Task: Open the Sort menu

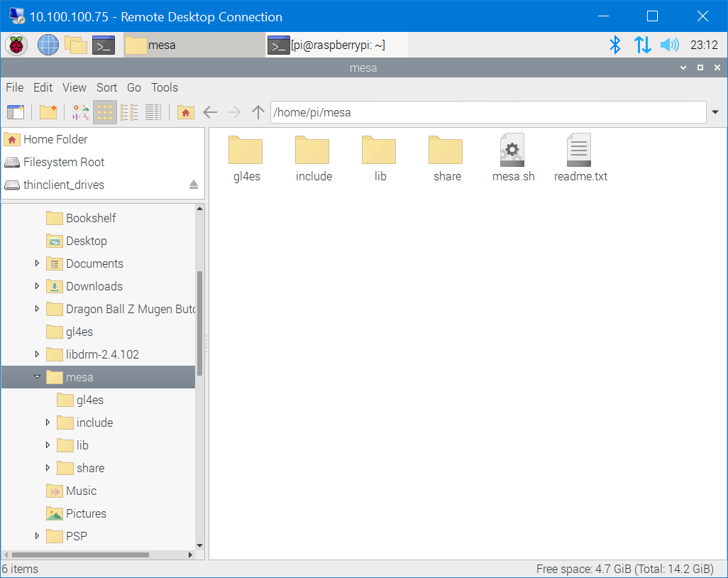Action: 106,87
